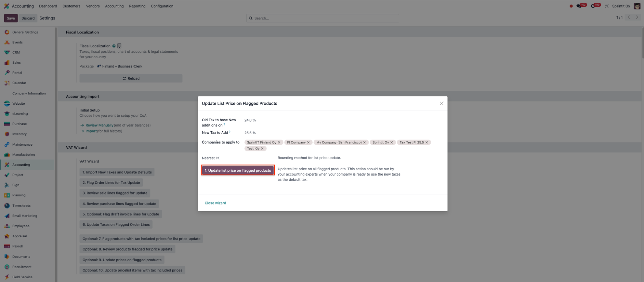Click Import New Taxes and Update Defaults
Image resolution: width=644 pixels, height=282 pixels.
[117, 172]
